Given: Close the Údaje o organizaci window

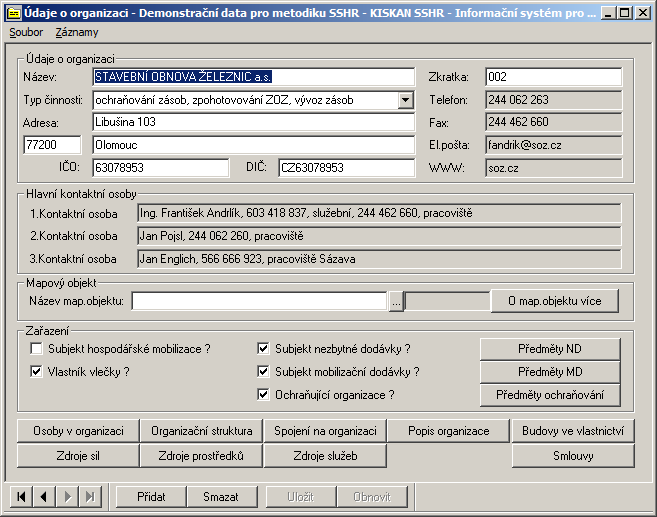Looking at the screenshot, I should [x=642, y=13].
